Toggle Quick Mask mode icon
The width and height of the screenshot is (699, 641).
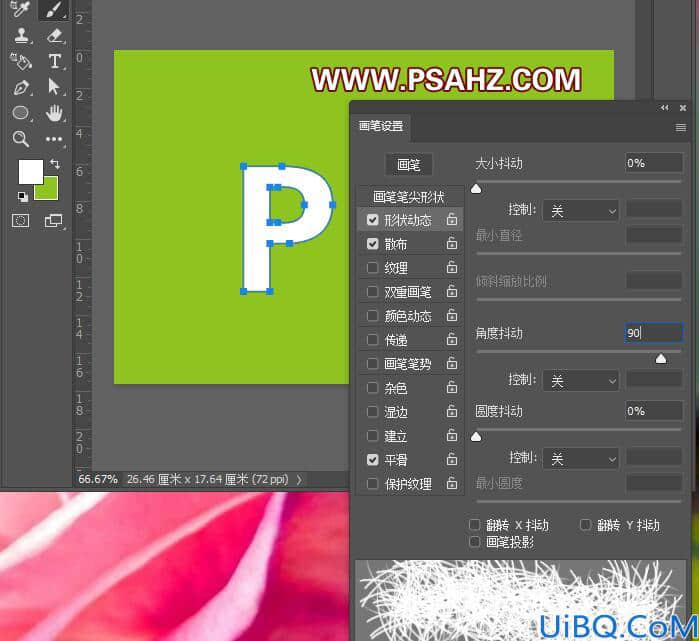click(x=21, y=221)
